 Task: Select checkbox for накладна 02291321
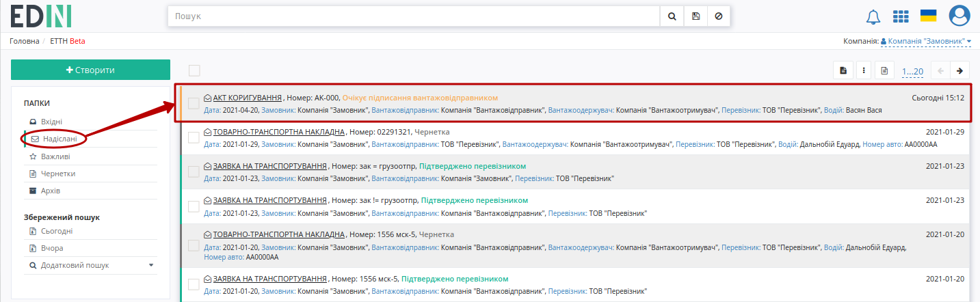194,137
